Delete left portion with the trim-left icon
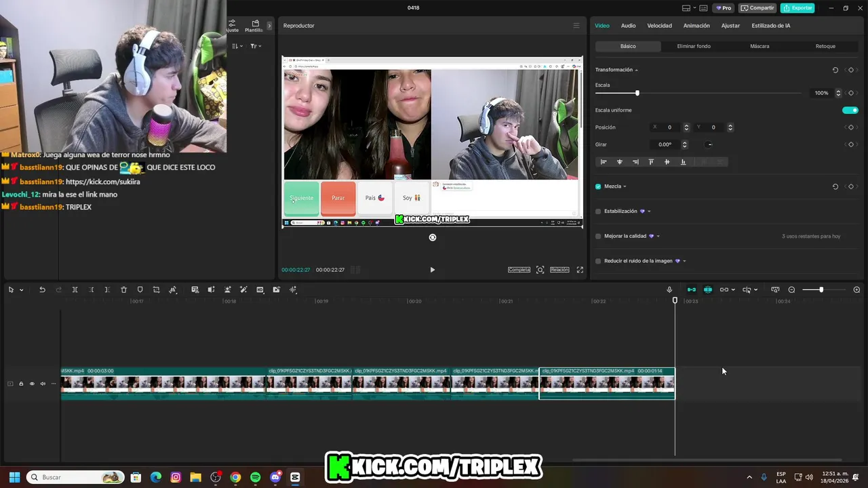 click(91, 289)
